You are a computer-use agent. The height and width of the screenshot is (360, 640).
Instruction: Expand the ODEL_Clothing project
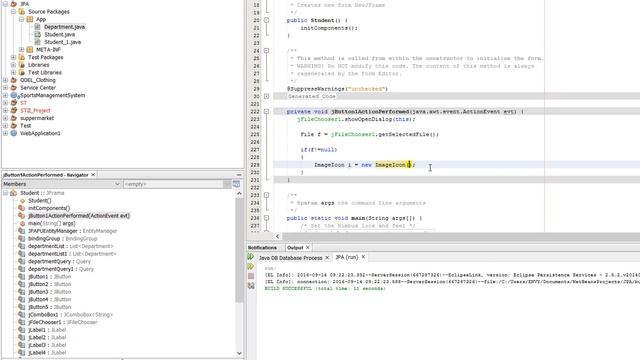click(5, 80)
